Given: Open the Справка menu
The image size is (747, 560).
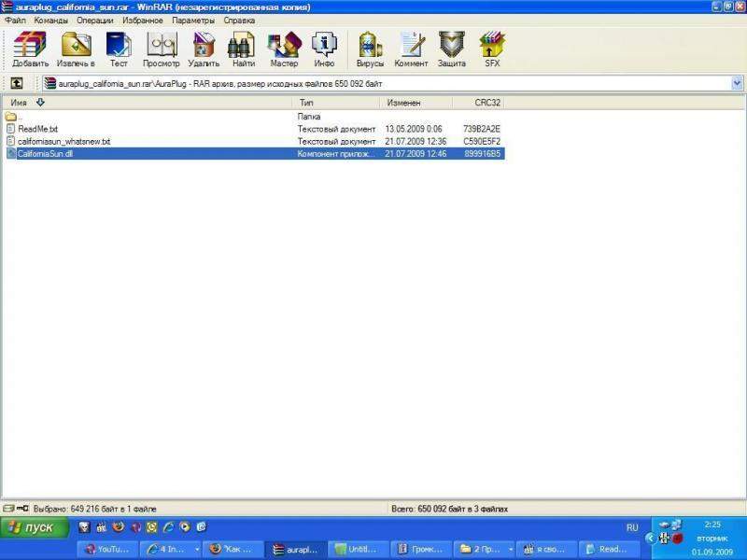Looking at the screenshot, I should pos(239,21).
